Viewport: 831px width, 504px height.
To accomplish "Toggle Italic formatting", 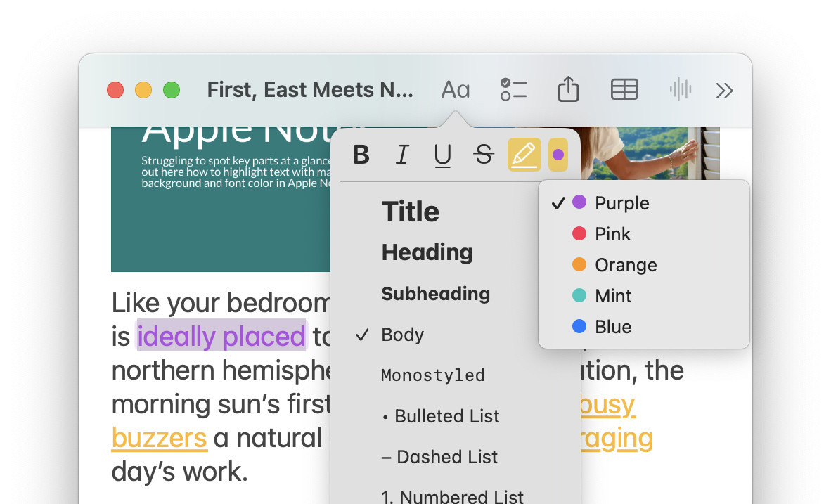I will (x=402, y=155).
